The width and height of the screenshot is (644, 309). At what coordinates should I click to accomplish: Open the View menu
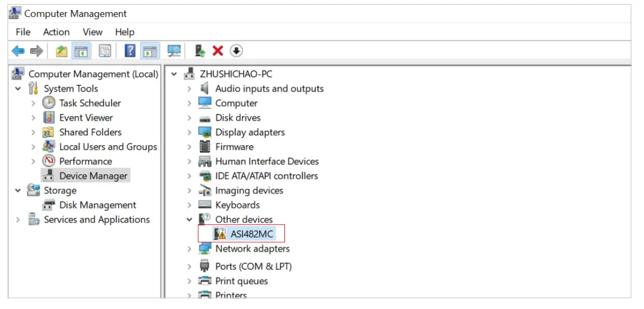tap(92, 32)
